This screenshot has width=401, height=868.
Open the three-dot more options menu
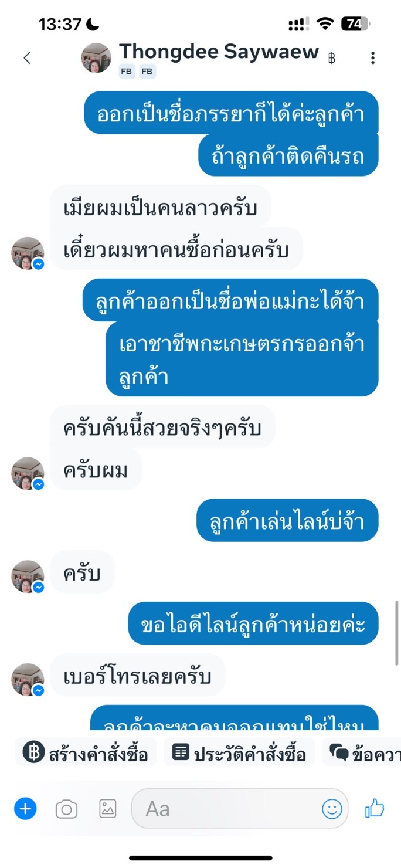click(373, 57)
